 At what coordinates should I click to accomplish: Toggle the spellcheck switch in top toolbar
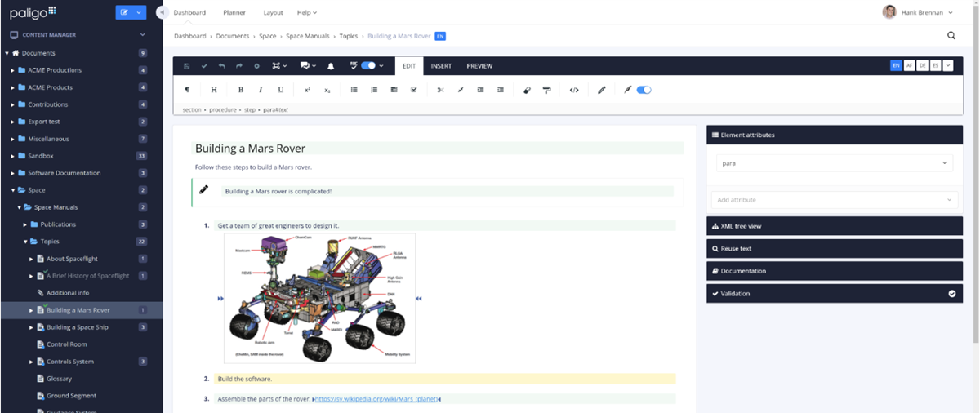(368, 66)
